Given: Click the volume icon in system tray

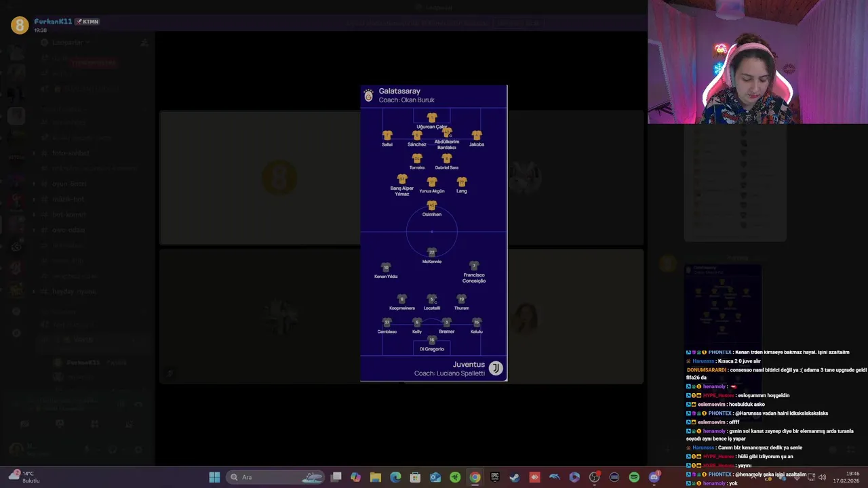Looking at the screenshot, I should point(822,477).
